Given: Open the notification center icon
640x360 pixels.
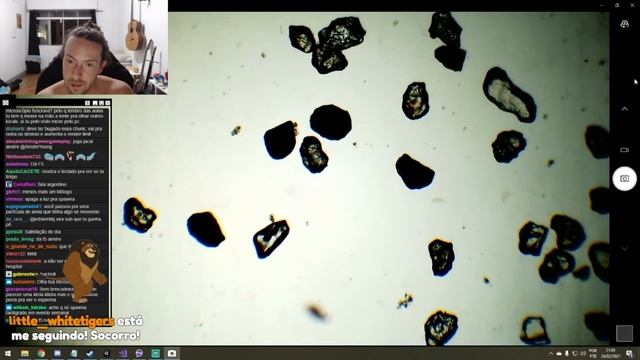Looking at the screenshot, I should coord(629,353).
